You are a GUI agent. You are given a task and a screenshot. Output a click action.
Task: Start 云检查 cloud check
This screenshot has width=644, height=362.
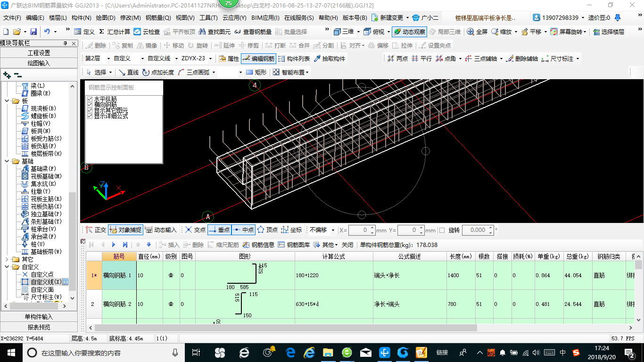click(147, 32)
